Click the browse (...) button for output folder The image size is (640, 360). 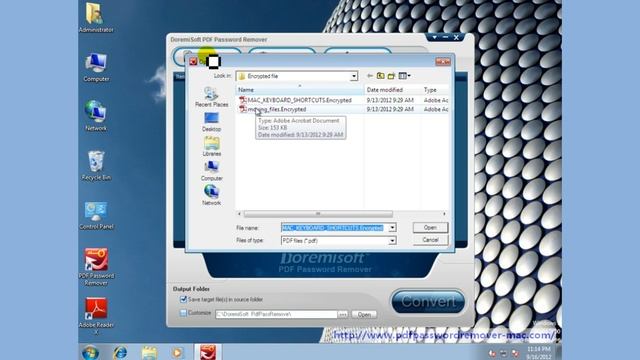[x=342, y=315]
